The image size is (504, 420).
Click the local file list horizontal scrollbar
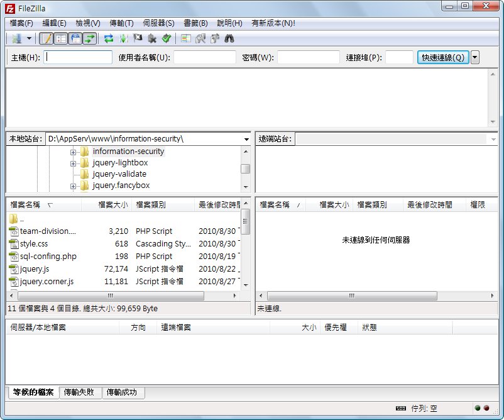click(x=111, y=296)
